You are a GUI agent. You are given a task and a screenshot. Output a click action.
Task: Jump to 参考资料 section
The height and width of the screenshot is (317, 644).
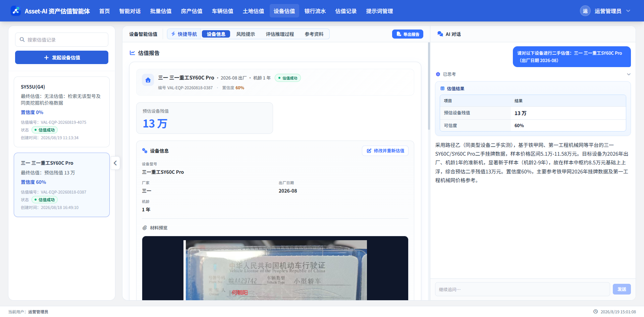[x=314, y=34]
